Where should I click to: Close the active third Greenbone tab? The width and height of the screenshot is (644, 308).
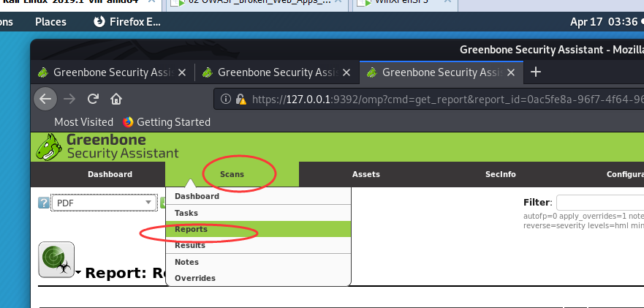511,72
